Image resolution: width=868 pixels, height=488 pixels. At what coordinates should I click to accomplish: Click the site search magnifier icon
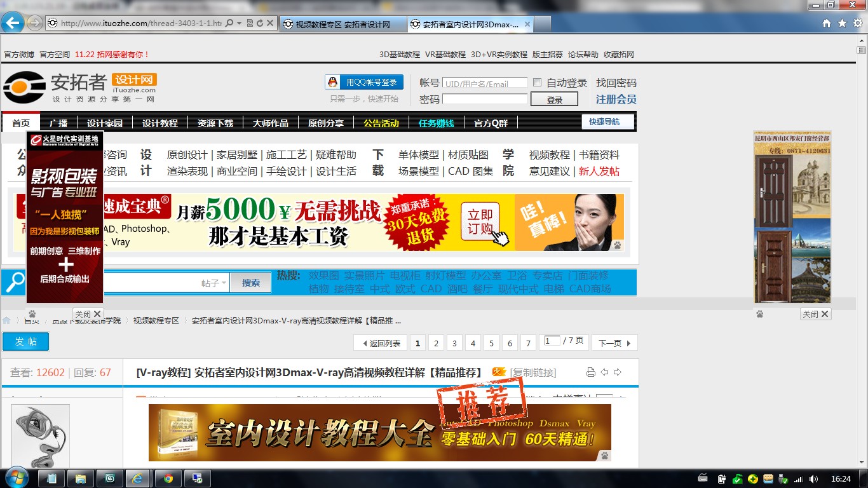click(x=14, y=282)
